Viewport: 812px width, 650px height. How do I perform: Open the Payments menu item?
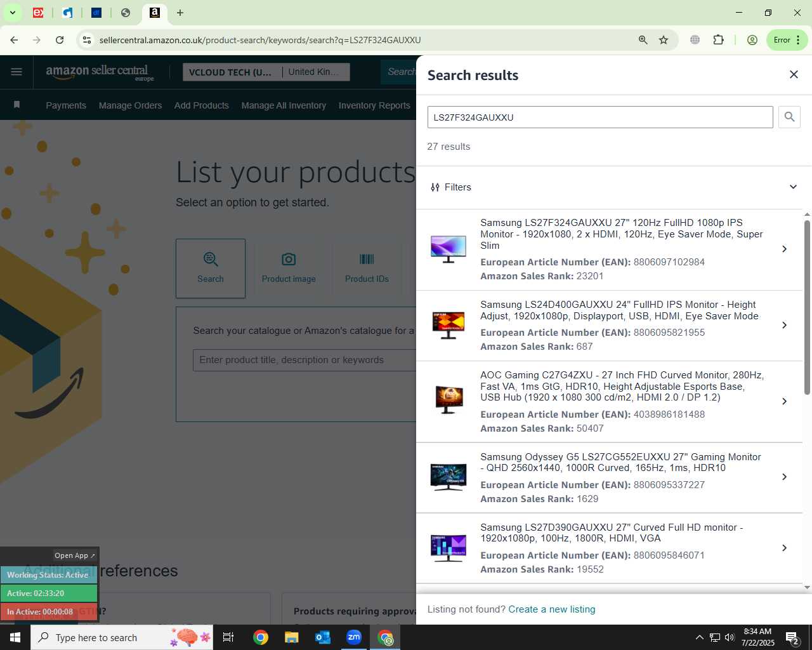click(66, 105)
